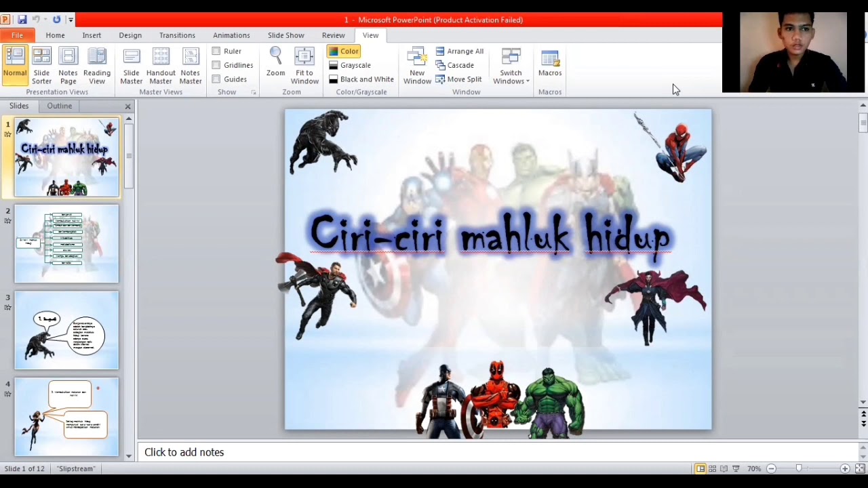Close the slides pane

click(127, 106)
